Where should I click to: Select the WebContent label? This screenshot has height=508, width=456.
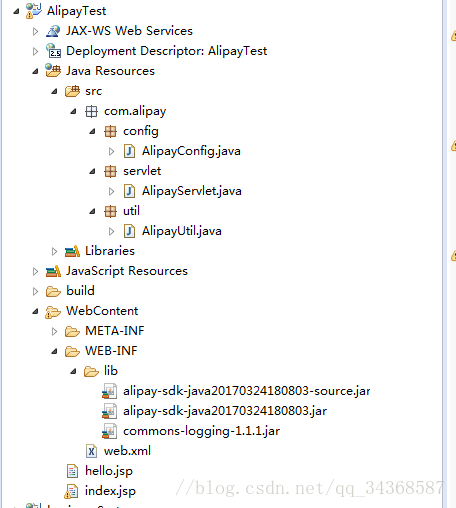coord(102,311)
